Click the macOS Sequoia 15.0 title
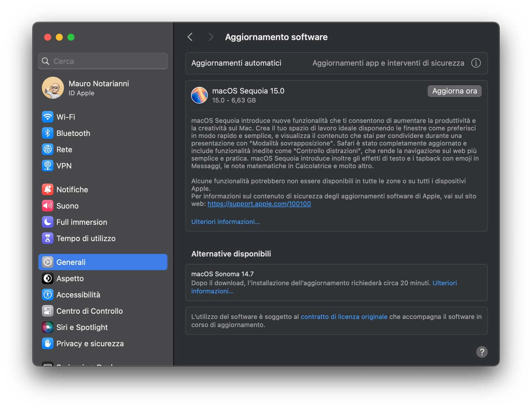 248,91
